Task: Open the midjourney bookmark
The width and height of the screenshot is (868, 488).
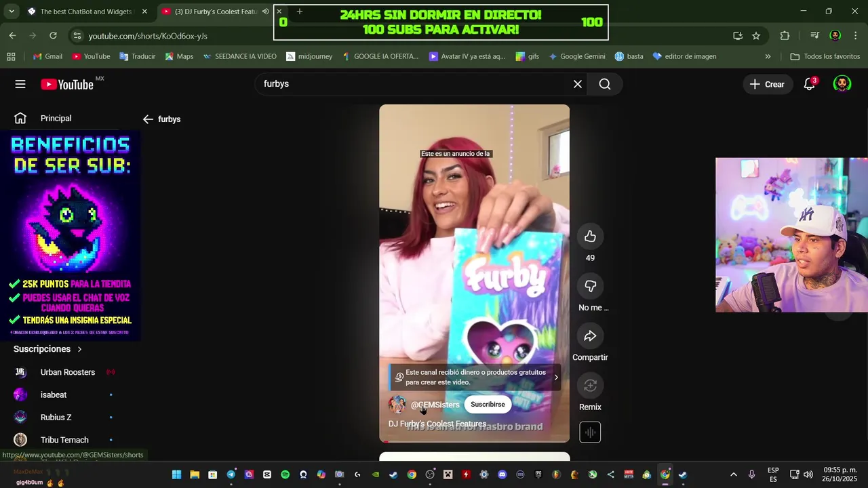Action: click(309, 57)
